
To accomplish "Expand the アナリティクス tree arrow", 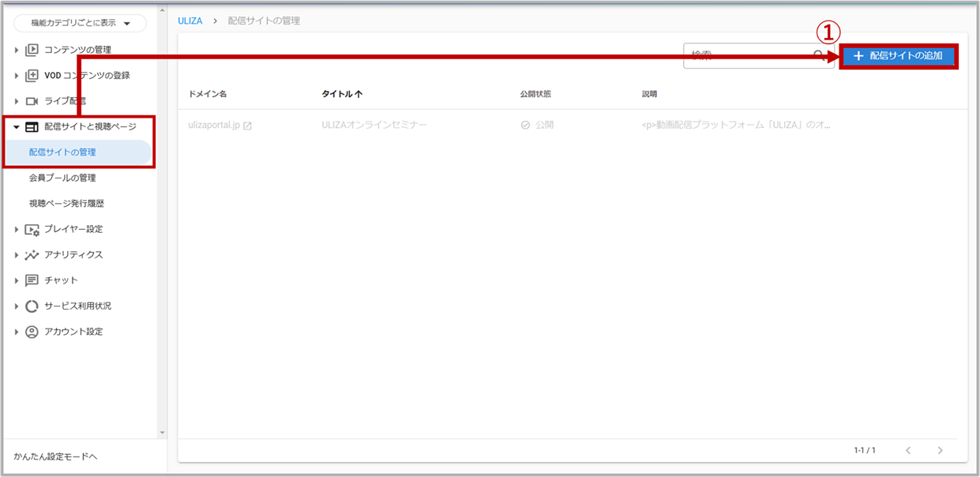I will [17, 255].
